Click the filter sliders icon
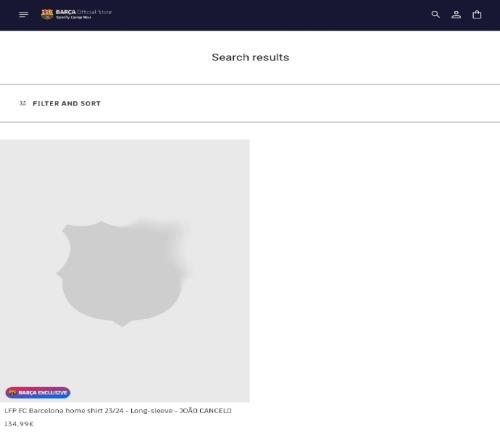Screen dimensions: 500x440 [x=23, y=103]
